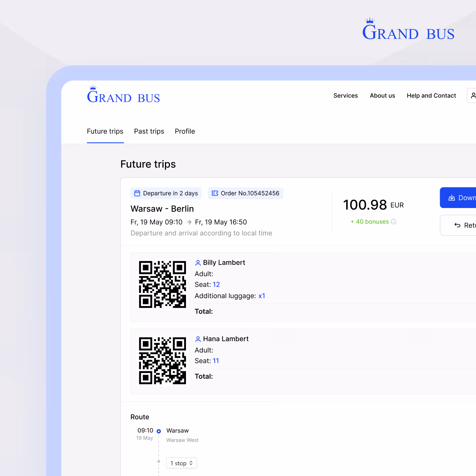Screen dimensions: 476x476
Task: Click the Warsaw West station label
Action: pos(182,440)
